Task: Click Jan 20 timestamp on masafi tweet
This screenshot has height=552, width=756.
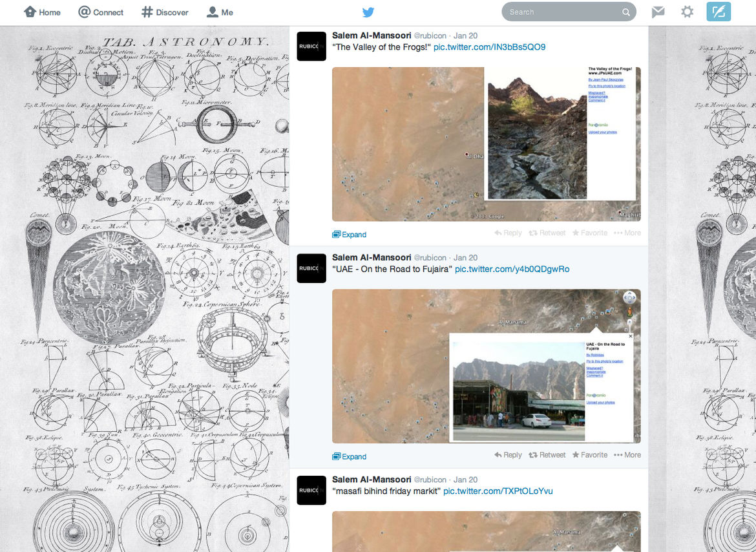Action: (x=465, y=480)
